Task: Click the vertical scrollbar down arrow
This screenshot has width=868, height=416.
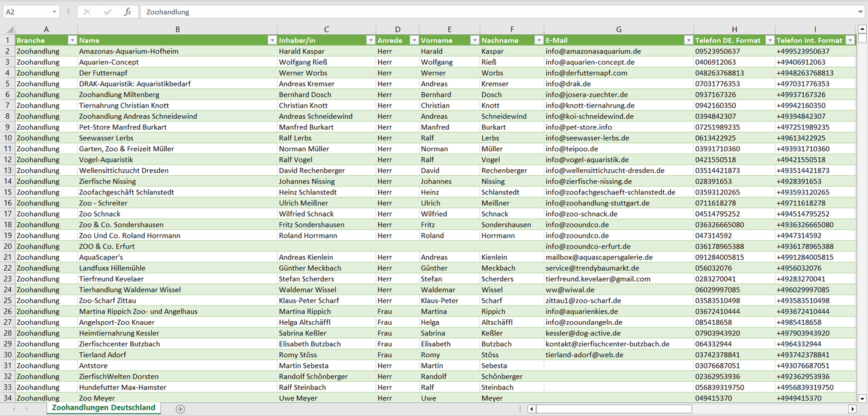Action: pyautogui.click(x=863, y=397)
